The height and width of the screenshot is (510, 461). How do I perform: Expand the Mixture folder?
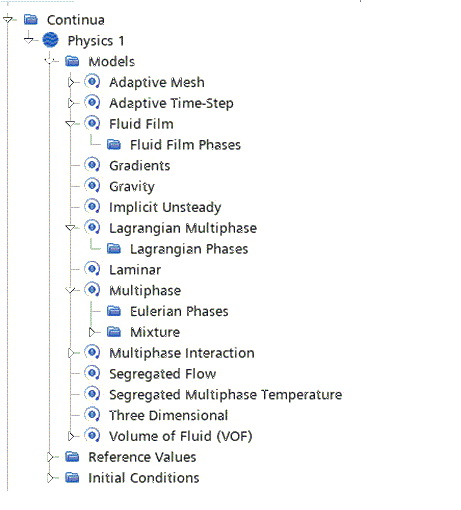click(x=92, y=332)
